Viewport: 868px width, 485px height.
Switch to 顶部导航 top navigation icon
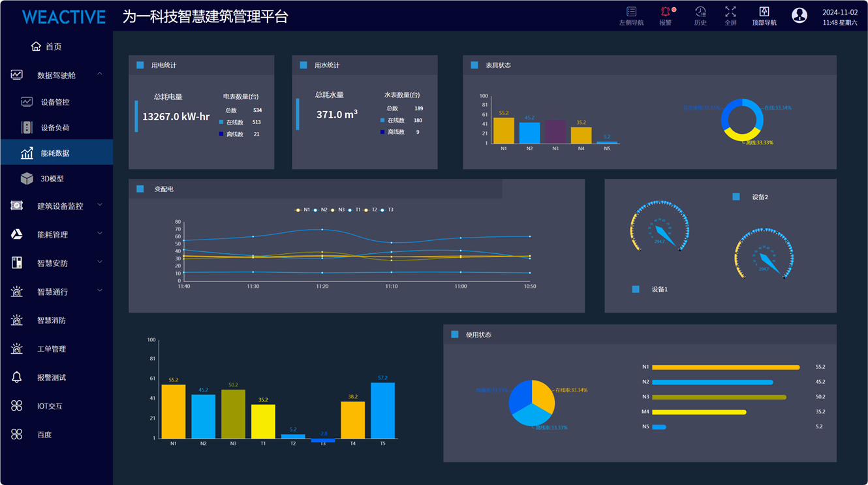click(764, 12)
